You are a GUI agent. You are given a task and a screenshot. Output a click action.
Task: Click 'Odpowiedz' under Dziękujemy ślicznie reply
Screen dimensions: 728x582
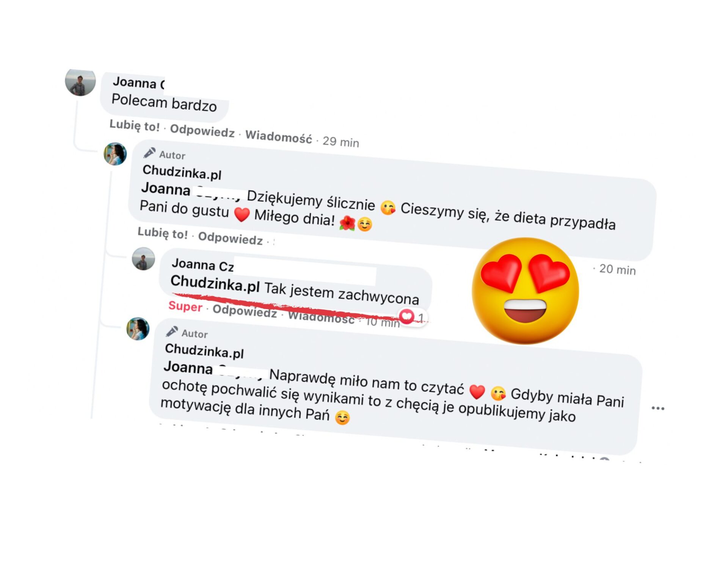[x=231, y=238]
